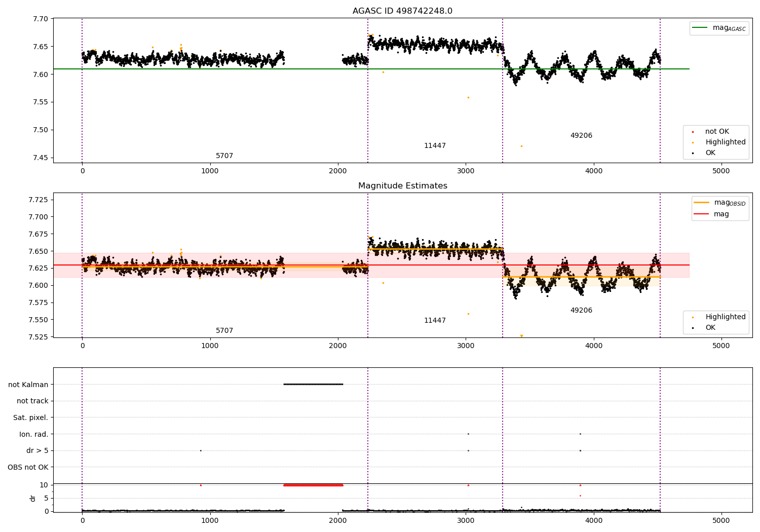Click the '11447' label in top plot
This screenshot has height=532, width=760.
pyautogui.click(x=435, y=145)
